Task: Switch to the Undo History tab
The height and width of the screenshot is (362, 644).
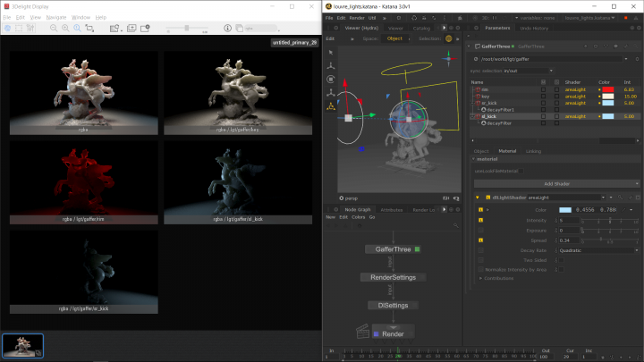Action: point(536,29)
